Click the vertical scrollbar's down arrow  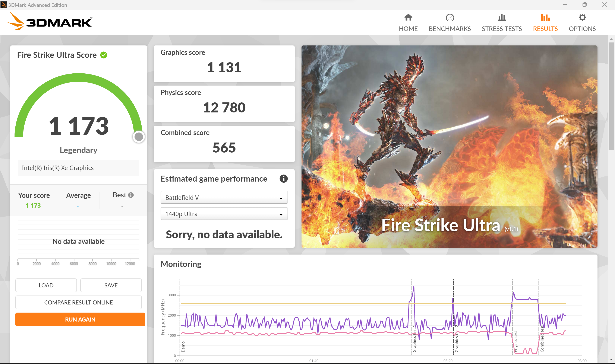pos(611,360)
